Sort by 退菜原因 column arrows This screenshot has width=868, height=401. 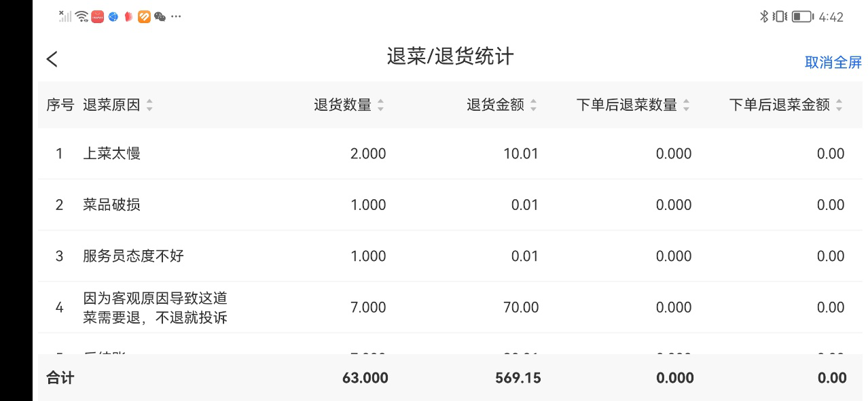click(149, 105)
